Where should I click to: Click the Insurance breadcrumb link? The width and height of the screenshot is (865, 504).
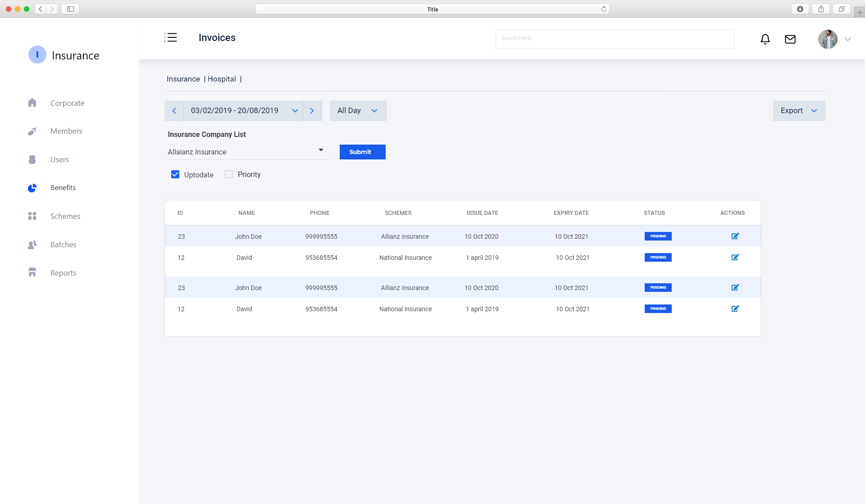(183, 79)
